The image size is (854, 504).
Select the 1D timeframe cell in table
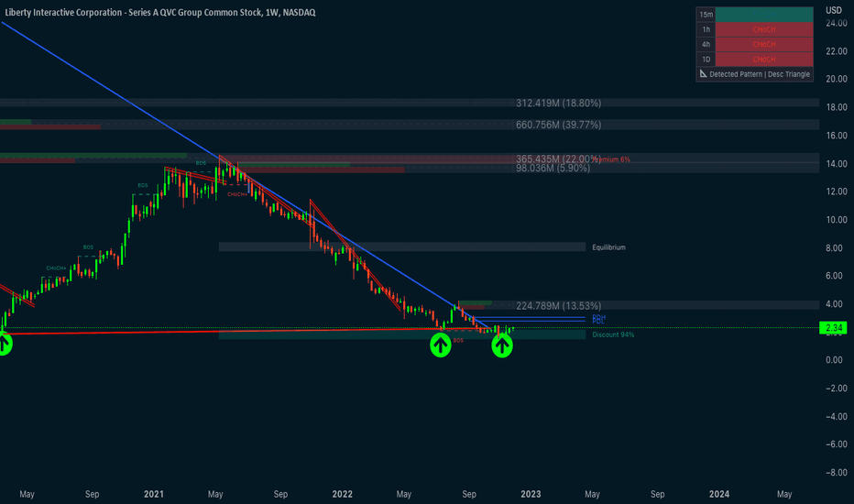click(706, 59)
